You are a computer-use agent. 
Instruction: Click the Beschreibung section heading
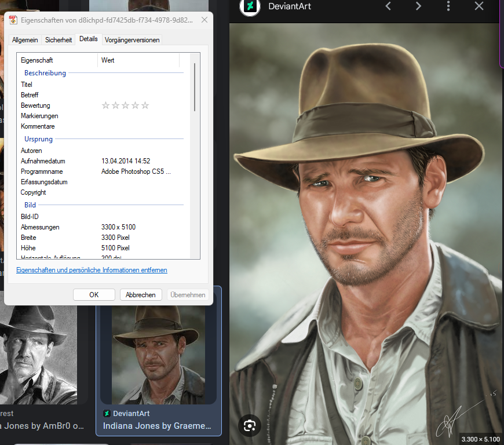click(45, 73)
